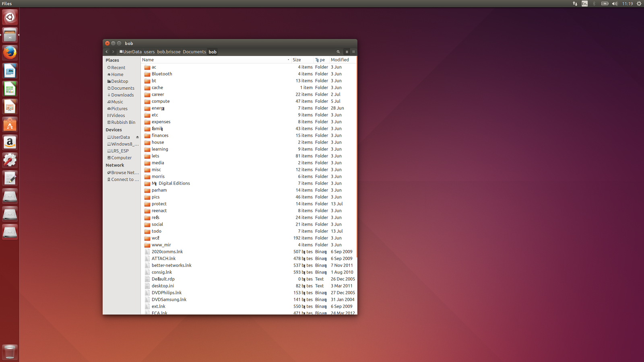Open the sound volume indicator
Viewport: 644px width, 362px height.
coord(615,4)
